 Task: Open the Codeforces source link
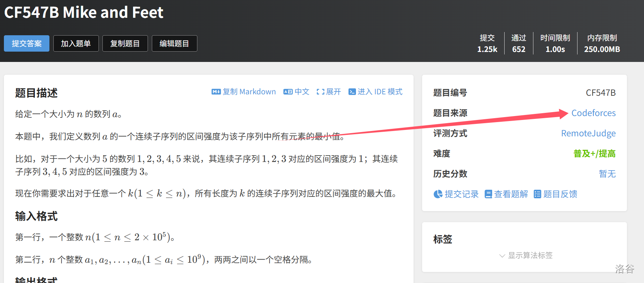(x=593, y=113)
